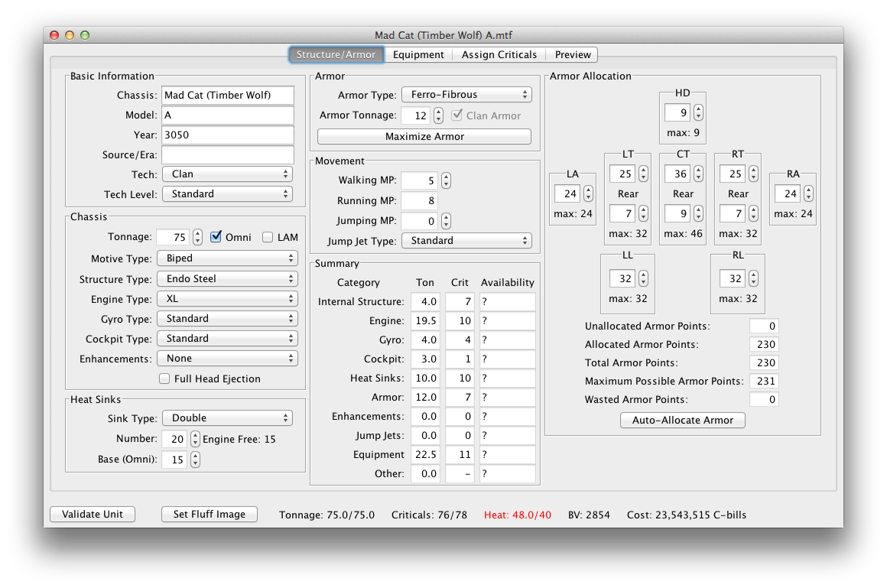The image size is (887, 588).
Task: Click the HD armor stepper arrows
Action: 699,112
